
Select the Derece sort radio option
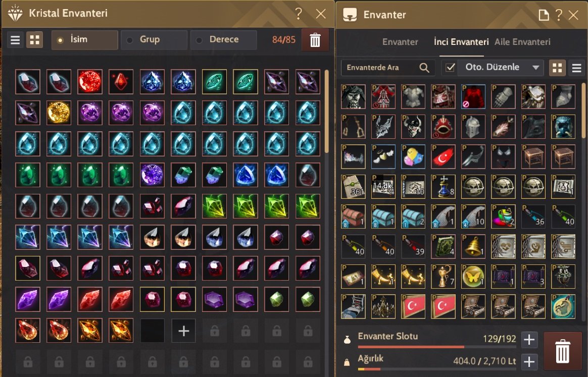pos(224,40)
